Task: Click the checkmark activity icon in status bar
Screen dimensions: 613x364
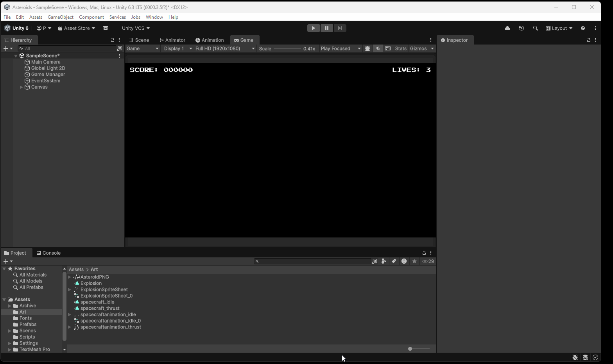Action: click(x=595, y=357)
